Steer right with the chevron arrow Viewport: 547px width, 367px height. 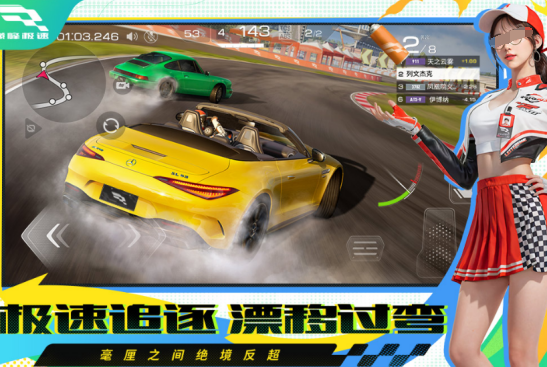[134, 236]
